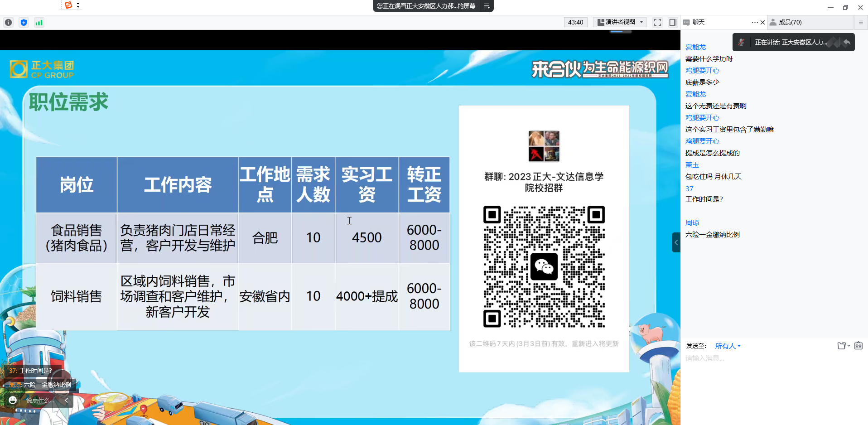Click the 岗位 column header
This screenshot has width=868, height=425.
[x=76, y=184]
